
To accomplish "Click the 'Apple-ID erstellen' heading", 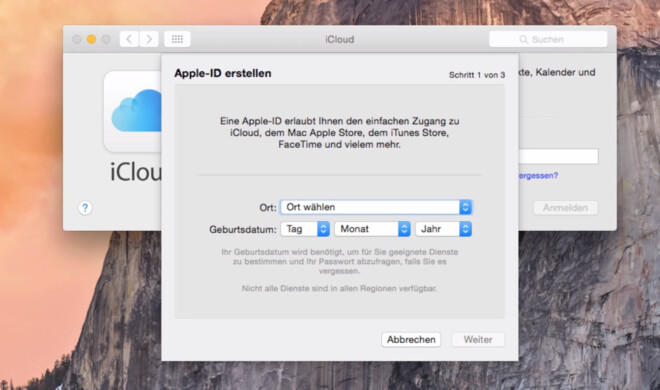I will (223, 73).
